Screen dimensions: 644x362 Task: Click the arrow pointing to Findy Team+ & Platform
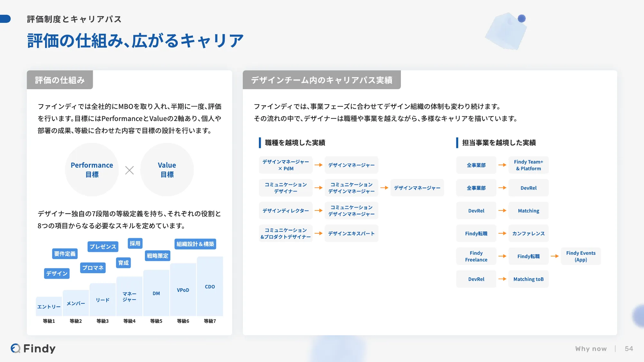point(502,165)
